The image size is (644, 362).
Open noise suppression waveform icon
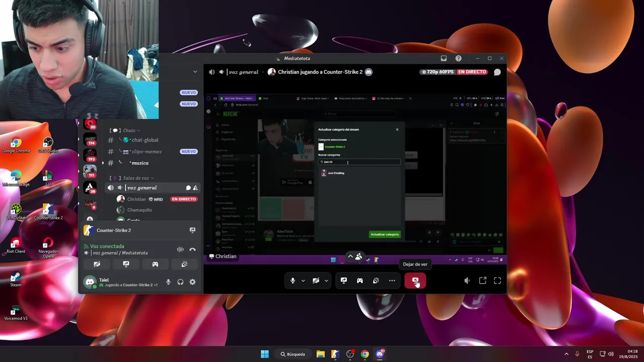[x=180, y=249]
